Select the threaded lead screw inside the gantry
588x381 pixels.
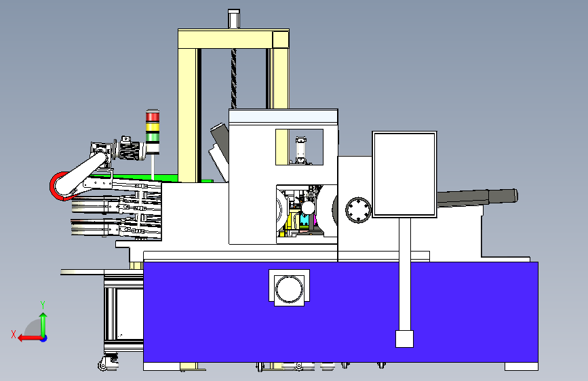(233, 79)
